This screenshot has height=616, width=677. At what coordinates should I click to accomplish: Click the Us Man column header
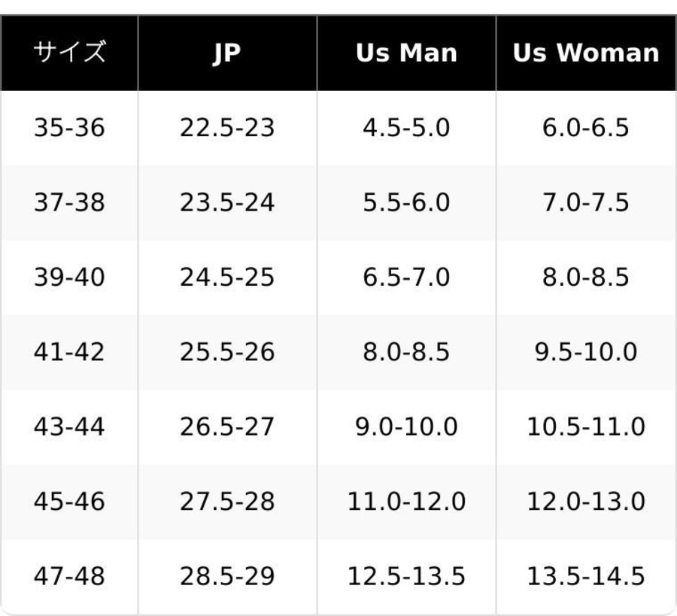406,53
